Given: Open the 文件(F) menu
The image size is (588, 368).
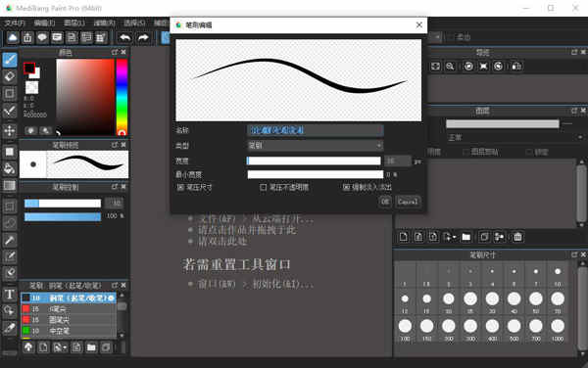Looking at the screenshot, I should tap(15, 23).
